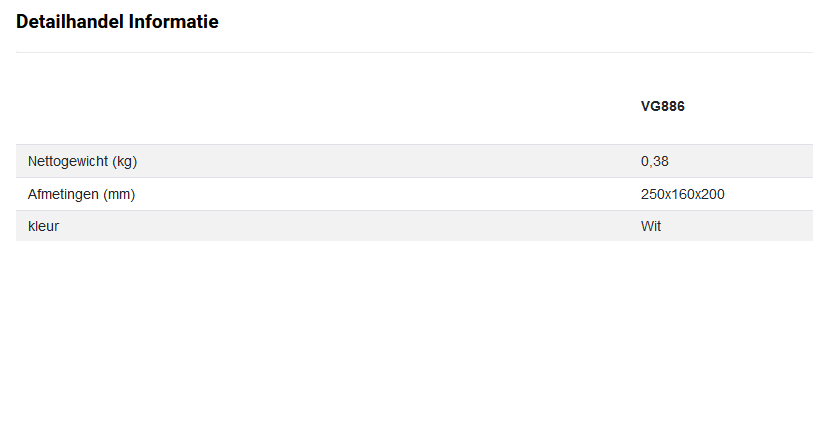Click the kleur row label

pyautogui.click(x=43, y=226)
